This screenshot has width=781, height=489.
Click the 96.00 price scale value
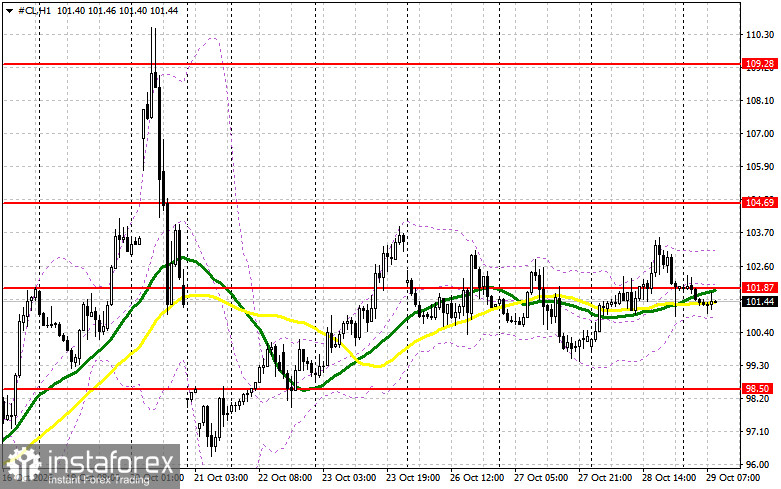pos(760,465)
